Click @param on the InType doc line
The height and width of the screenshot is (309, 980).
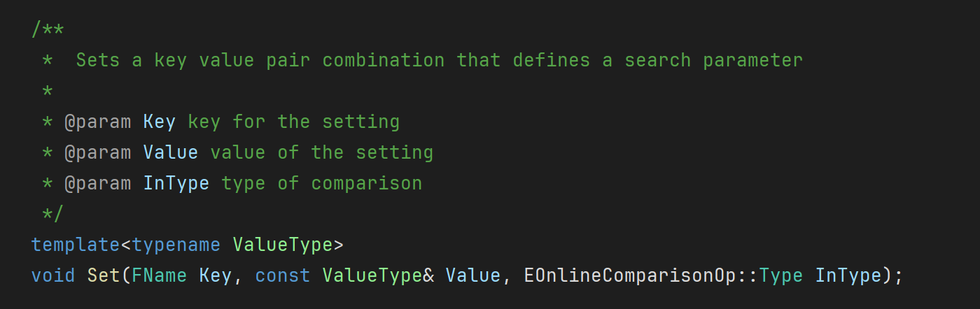click(x=98, y=183)
